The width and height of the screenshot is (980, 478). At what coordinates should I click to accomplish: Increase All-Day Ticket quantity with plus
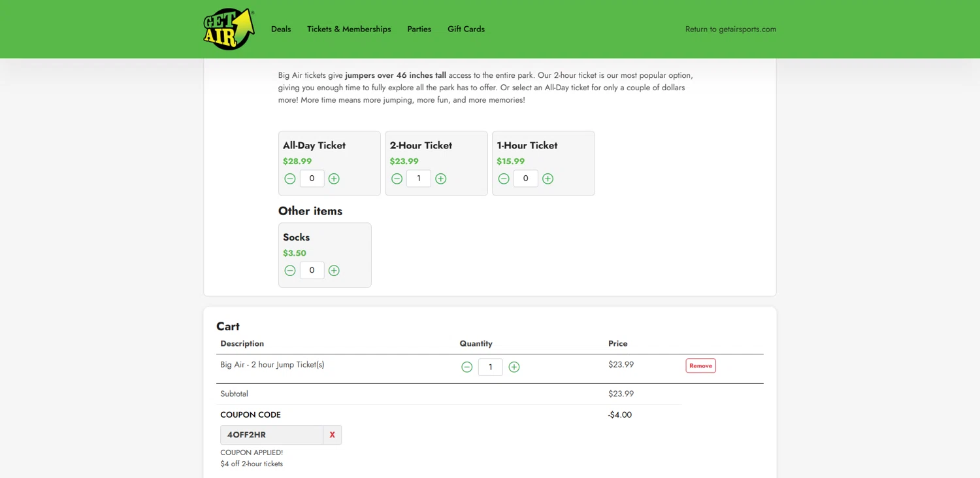tap(334, 179)
